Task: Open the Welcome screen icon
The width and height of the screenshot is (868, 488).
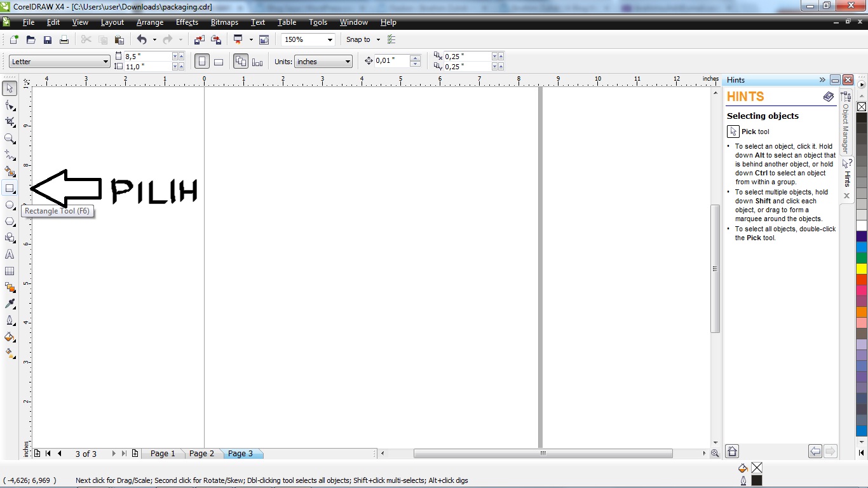Action: click(264, 39)
